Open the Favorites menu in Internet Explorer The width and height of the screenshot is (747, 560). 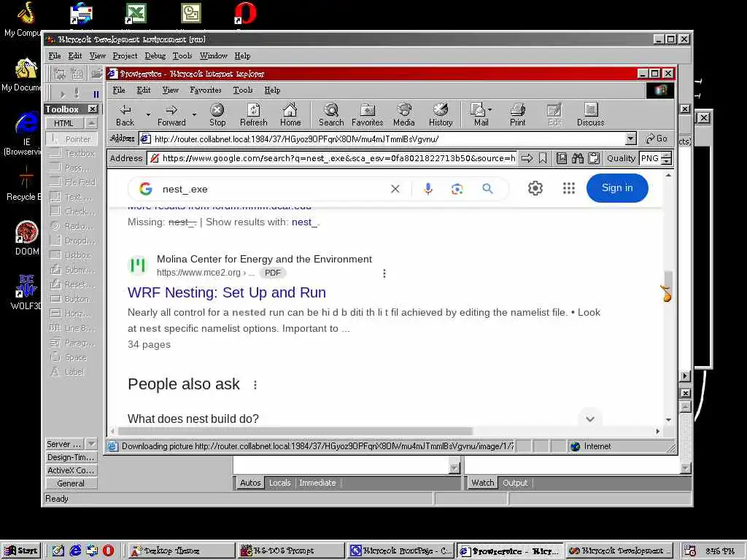tap(205, 90)
